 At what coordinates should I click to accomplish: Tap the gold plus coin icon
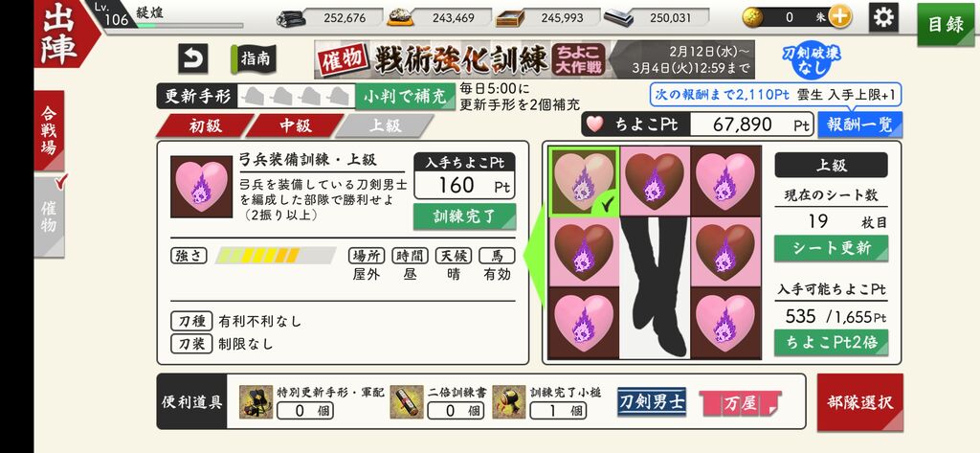tap(839, 17)
